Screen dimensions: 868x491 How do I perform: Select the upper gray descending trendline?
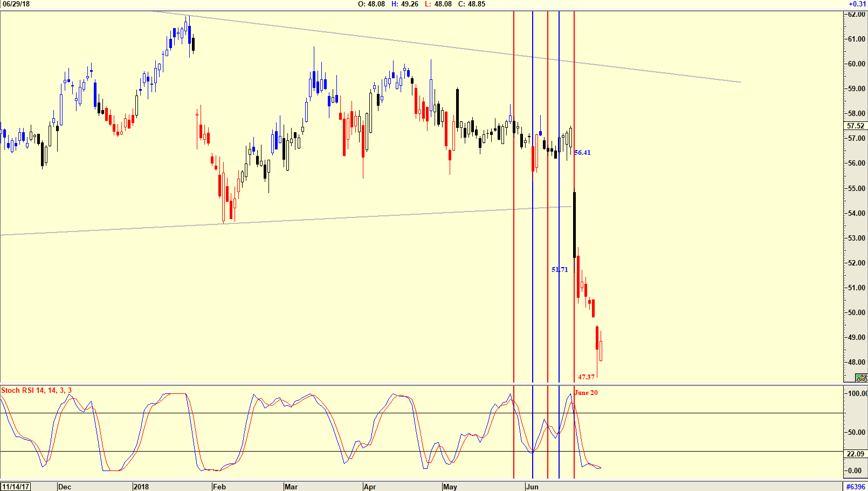447,47
